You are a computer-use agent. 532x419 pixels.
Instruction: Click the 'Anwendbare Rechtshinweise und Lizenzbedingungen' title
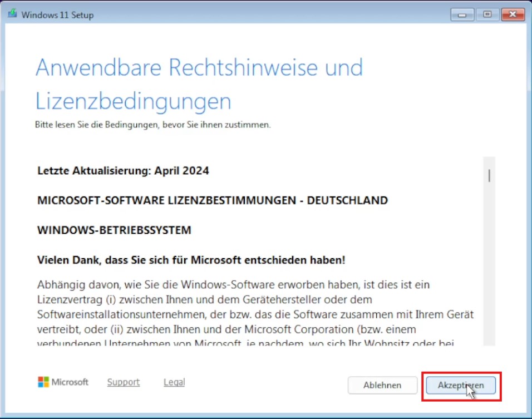tap(199, 84)
